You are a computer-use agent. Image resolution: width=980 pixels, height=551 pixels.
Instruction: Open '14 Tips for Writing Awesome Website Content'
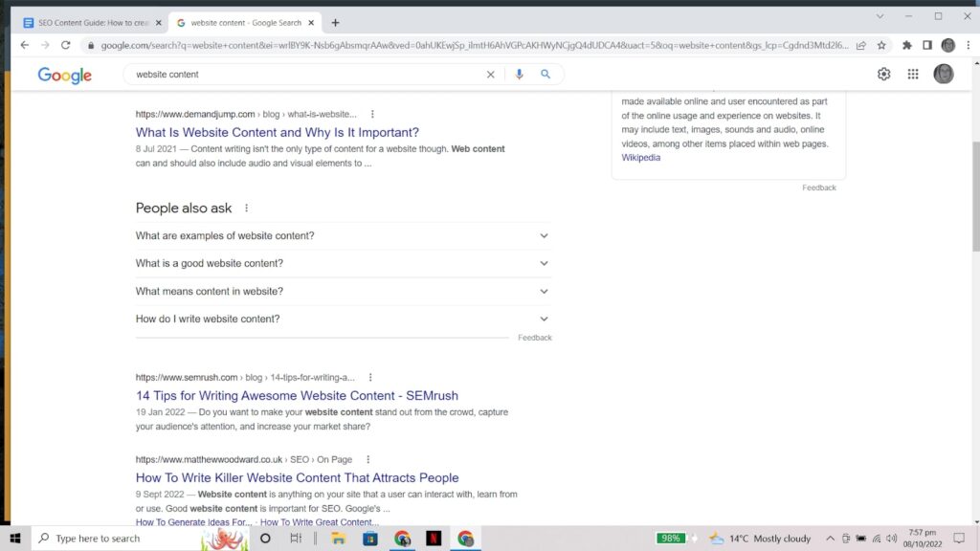point(297,395)
